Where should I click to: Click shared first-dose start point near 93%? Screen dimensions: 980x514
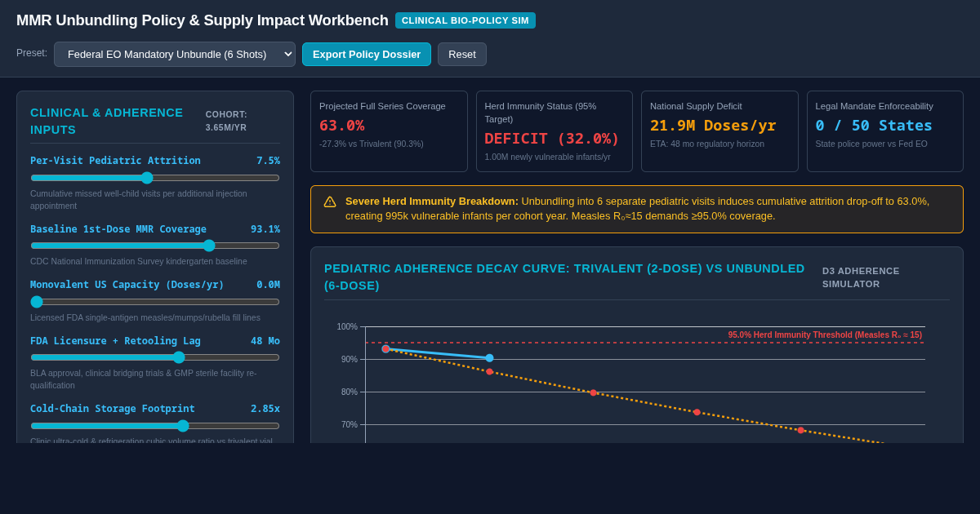(x=385, y=349)
